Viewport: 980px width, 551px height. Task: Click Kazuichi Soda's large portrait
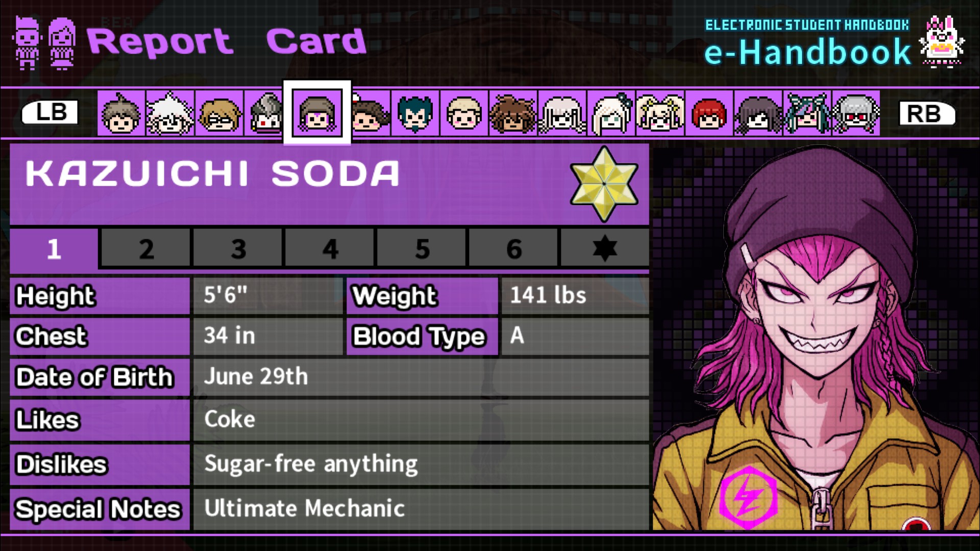coord(816,339)
